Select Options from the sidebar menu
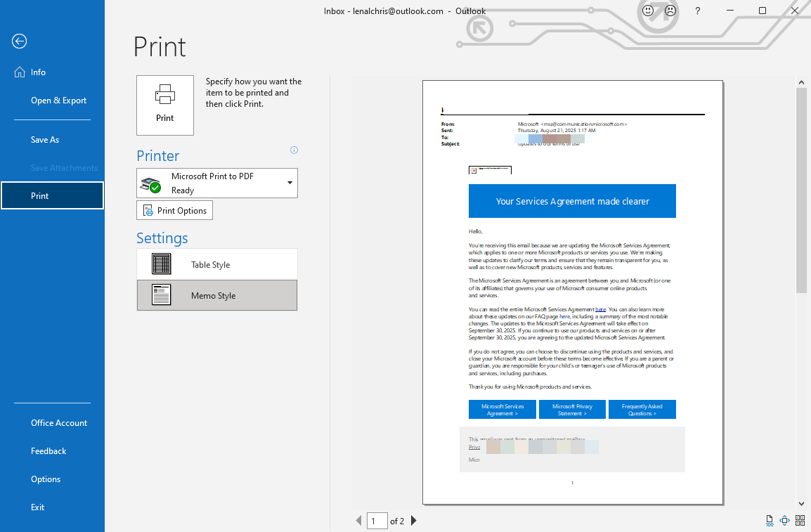The height and width of the screenshot is (532, 811). pos(46,479)
